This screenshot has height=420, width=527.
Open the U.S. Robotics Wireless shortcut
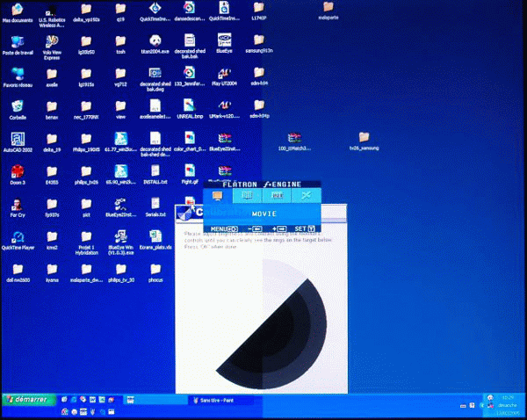[52, 15]
